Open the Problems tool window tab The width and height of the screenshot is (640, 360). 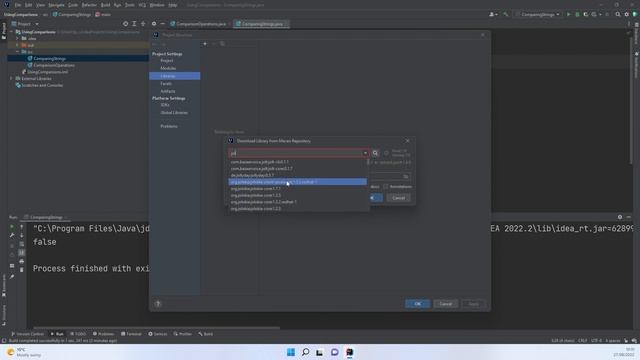(103, 334)
